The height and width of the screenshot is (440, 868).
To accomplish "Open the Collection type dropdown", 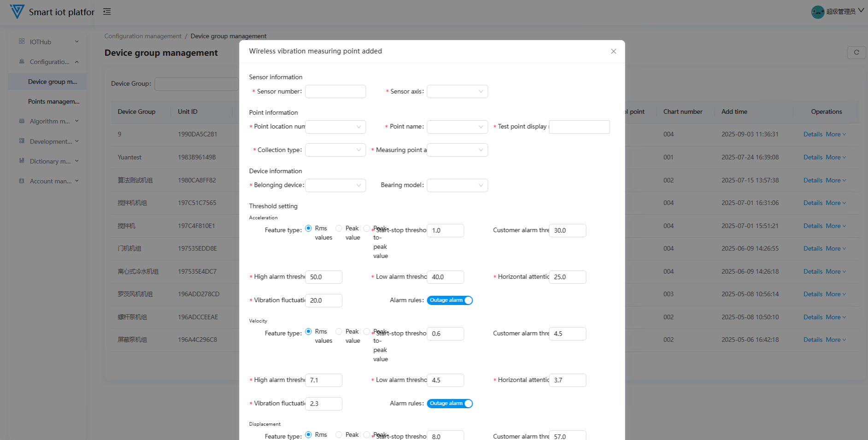I will click(x=335, y=150).
